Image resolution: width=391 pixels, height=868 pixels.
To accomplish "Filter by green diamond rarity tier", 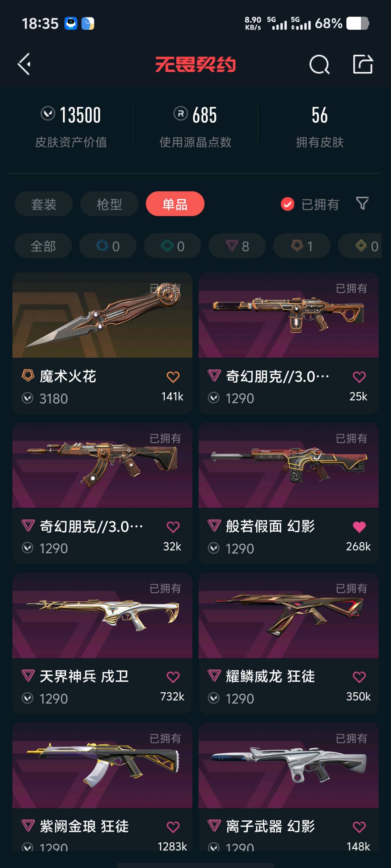I will 173,246.
